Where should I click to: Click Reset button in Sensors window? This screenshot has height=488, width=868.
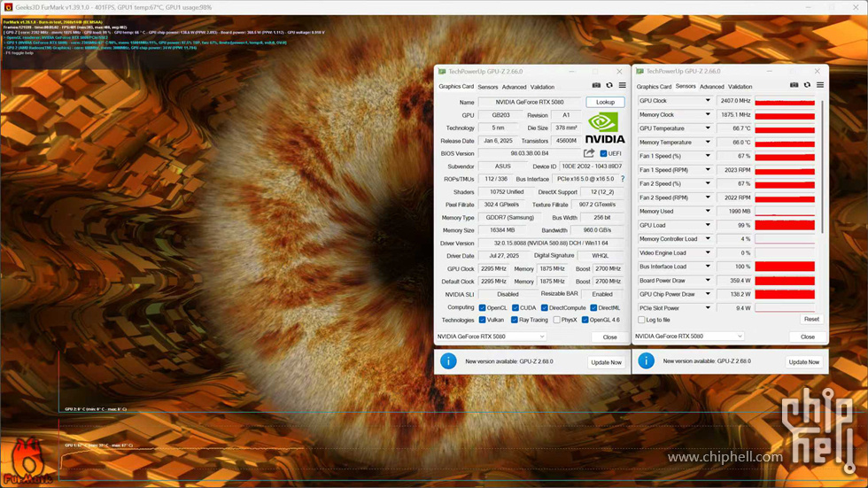tap(811, 319)
